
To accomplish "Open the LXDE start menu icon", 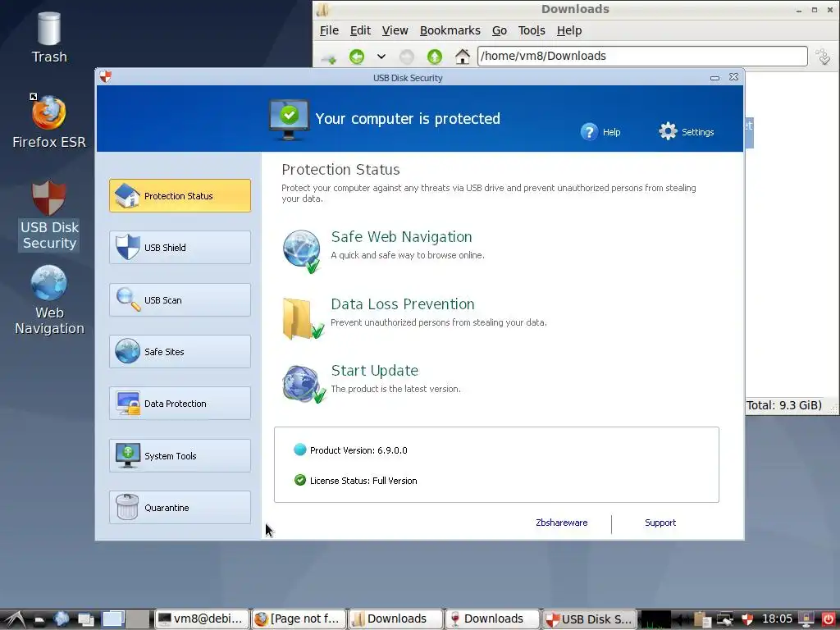I will pyautogui.click(x=15, y=619).
